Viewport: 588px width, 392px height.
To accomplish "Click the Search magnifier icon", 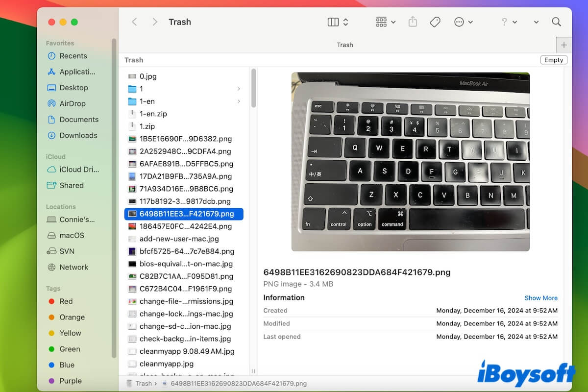I will [556, 22].
